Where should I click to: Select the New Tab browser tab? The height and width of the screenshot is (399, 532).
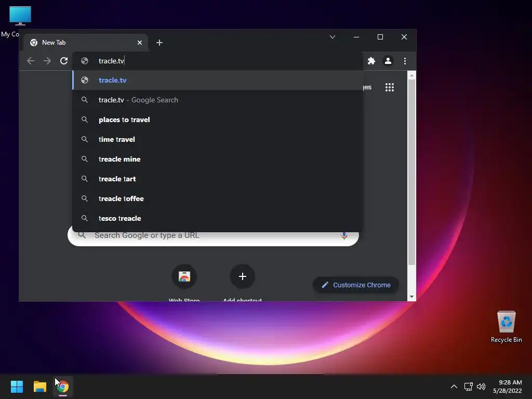click(86, 43)
